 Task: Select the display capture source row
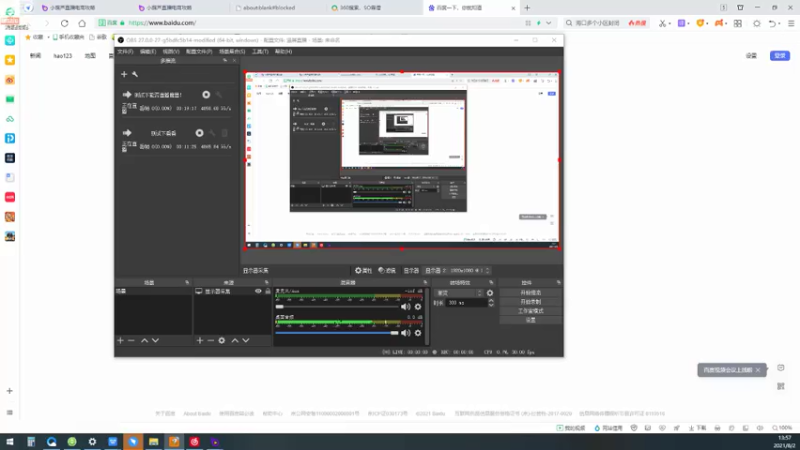pyautogui.click(x=232, y=291)
